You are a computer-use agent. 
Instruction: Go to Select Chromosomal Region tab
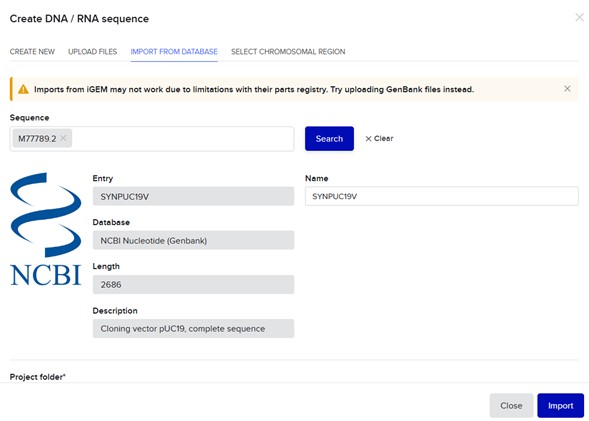point(288,51)
